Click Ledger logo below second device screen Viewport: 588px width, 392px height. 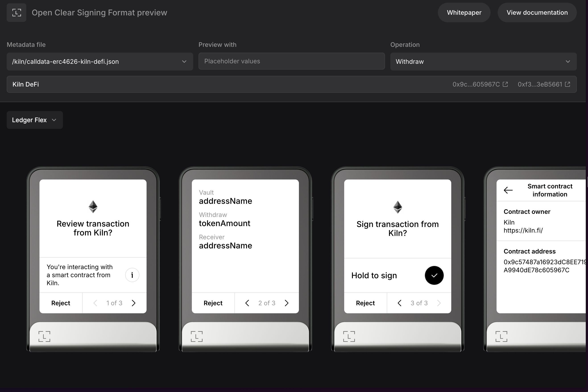pos(197,336)
